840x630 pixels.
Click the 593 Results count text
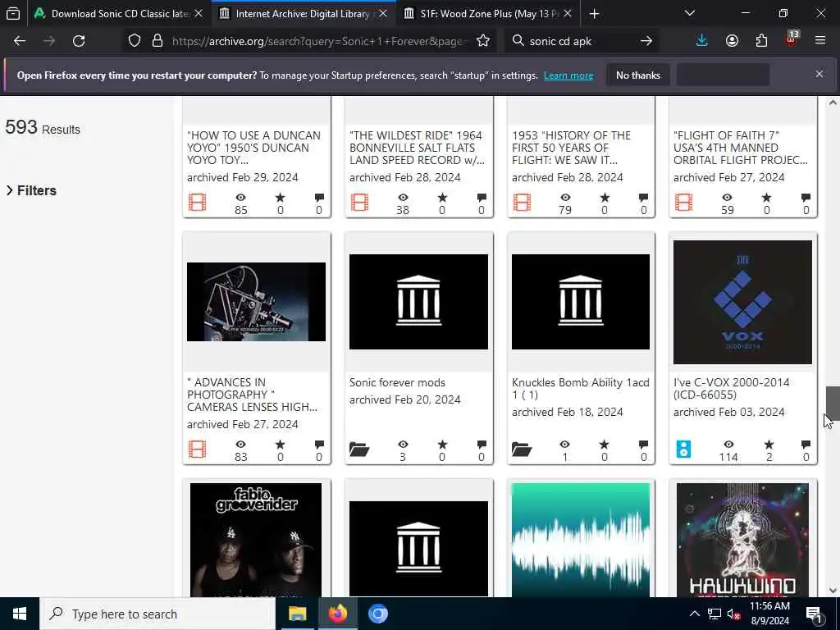43,127
